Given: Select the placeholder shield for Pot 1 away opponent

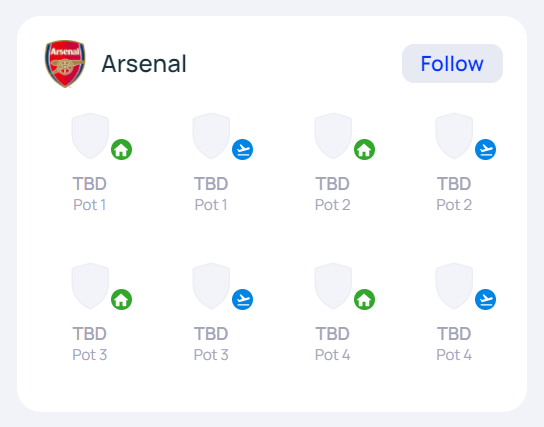Looking at the screenshot, I should click(211, 136).
